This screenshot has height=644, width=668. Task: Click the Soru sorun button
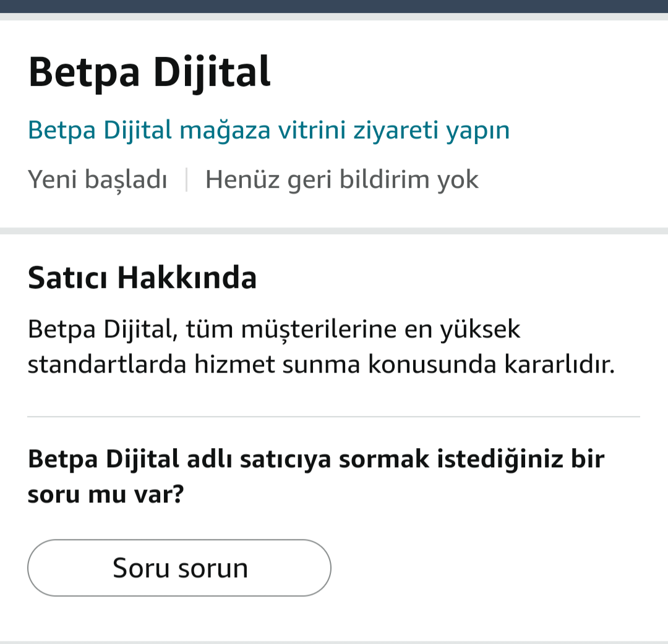pos(179,568)
